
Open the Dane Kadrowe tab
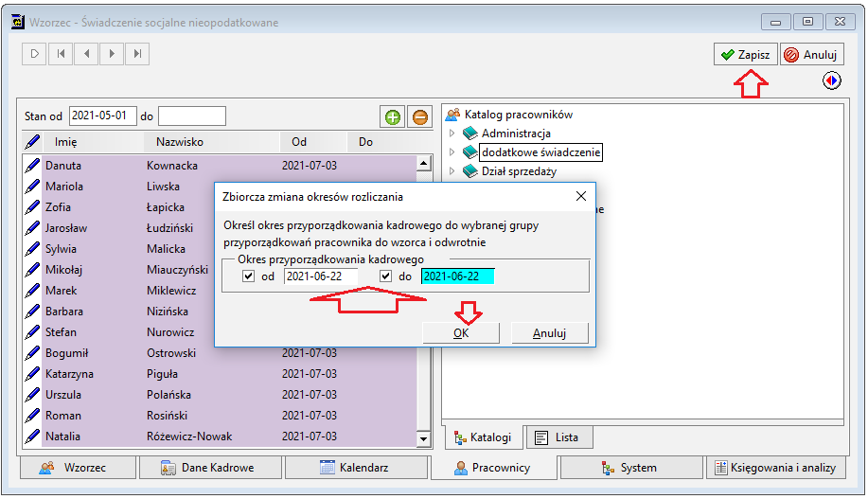point(210,468)
